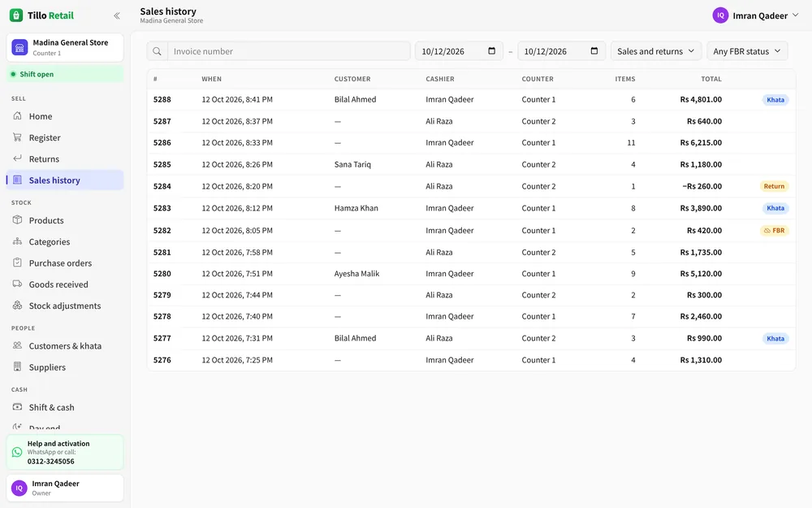Open calendar picker for start date
Image resolution: width=812 pixels, height=508 pixels.
coord(492,50)
